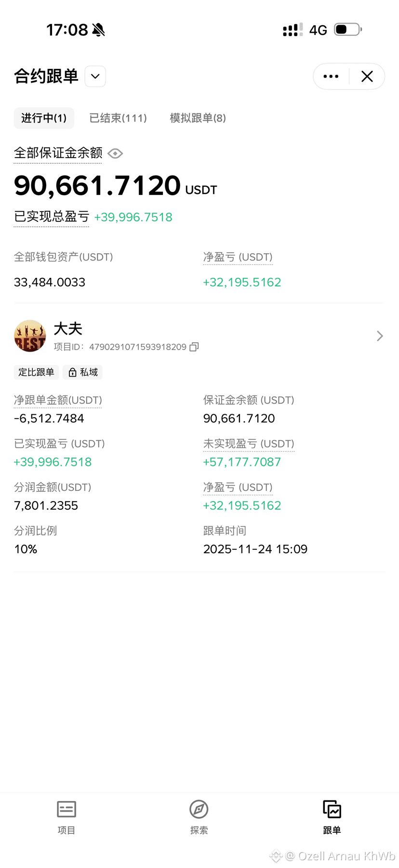
Task: Open 大夫 trader avatar
Action: click(x=30, y=336)
